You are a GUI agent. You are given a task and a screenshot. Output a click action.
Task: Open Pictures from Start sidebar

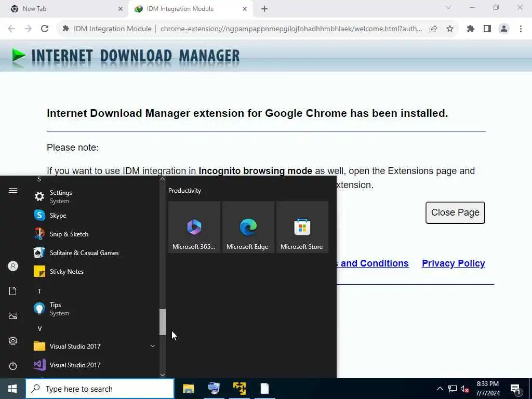pos(13,316)
